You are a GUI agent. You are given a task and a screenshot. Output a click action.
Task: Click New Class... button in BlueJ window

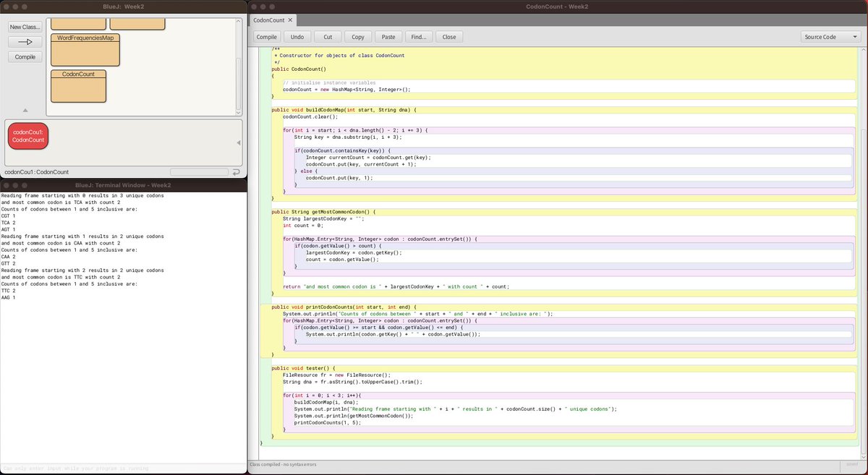25,27
